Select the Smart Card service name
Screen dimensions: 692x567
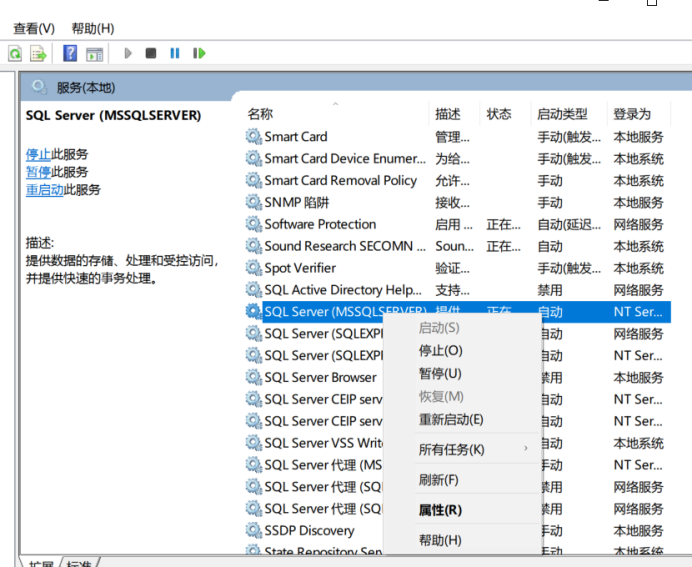[x=296, y=137]
